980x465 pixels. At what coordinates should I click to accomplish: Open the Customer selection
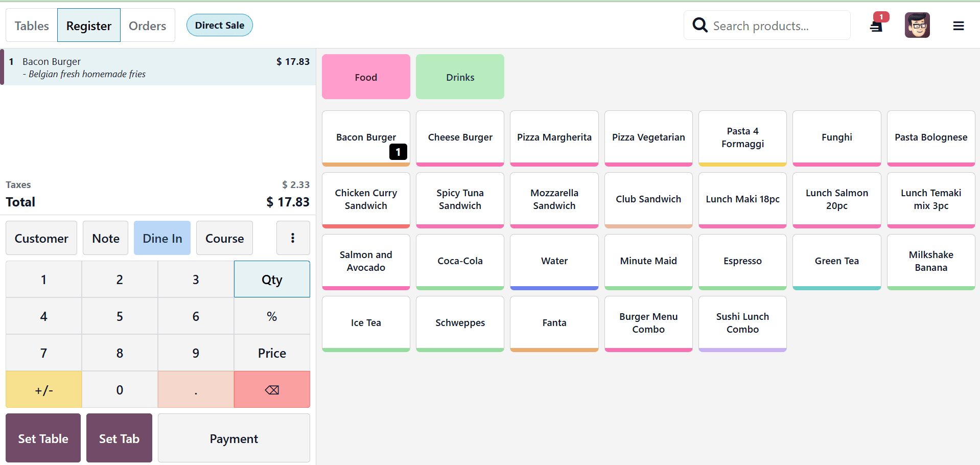tap(41, 238)
